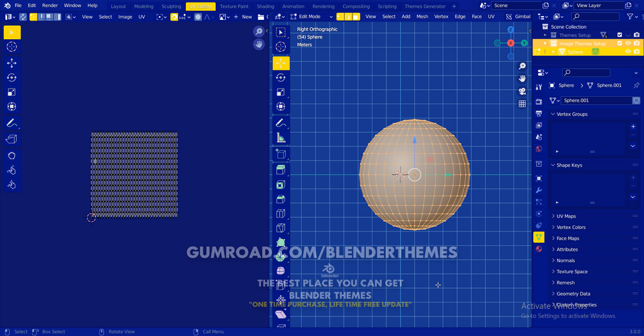Hide Image Themes Setup with eye icon
644x336 pixels.
[628, 43]
